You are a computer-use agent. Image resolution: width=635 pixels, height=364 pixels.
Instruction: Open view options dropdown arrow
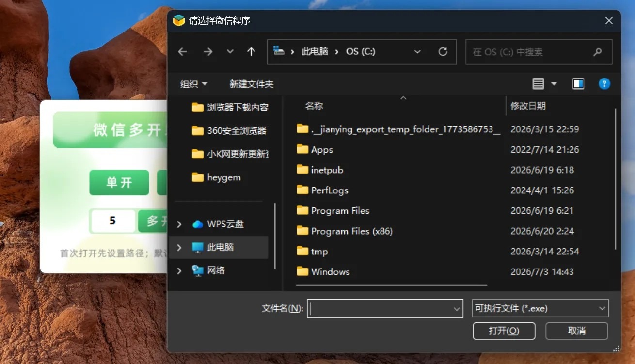pyautogui.click(x=554, y=84)
